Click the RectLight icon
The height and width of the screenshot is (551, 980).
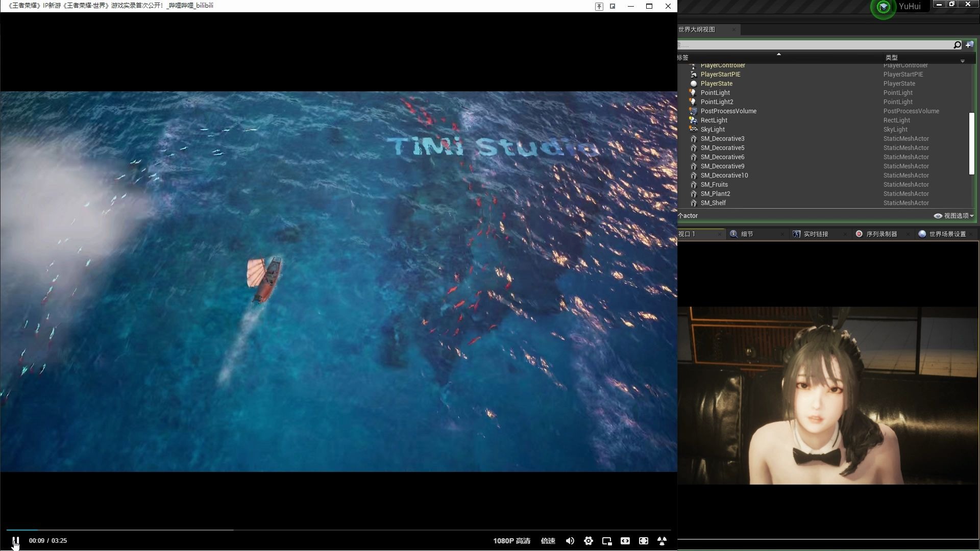pyautogui.click(x=693, y=120)
